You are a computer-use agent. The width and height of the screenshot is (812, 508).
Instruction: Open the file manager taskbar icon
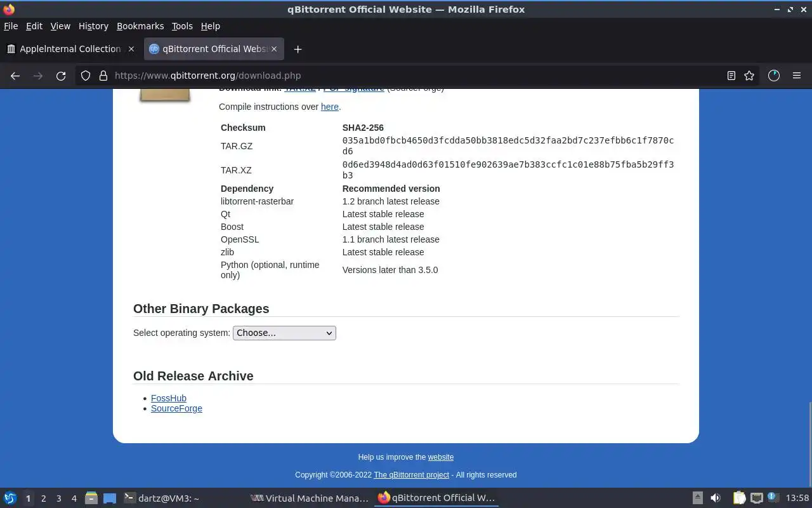pos(91,498)
